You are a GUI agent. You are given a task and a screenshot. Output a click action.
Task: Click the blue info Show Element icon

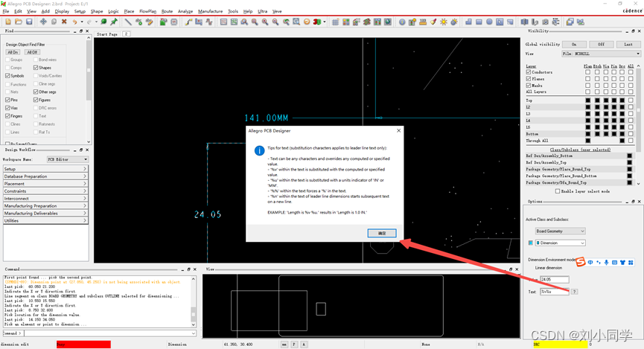pos(402,22)
